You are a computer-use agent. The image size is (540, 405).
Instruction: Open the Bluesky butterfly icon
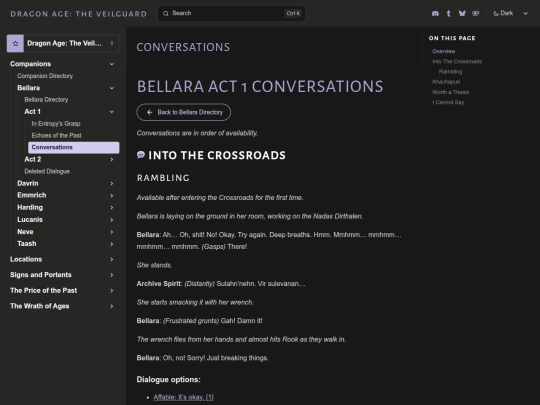[462, 13]
